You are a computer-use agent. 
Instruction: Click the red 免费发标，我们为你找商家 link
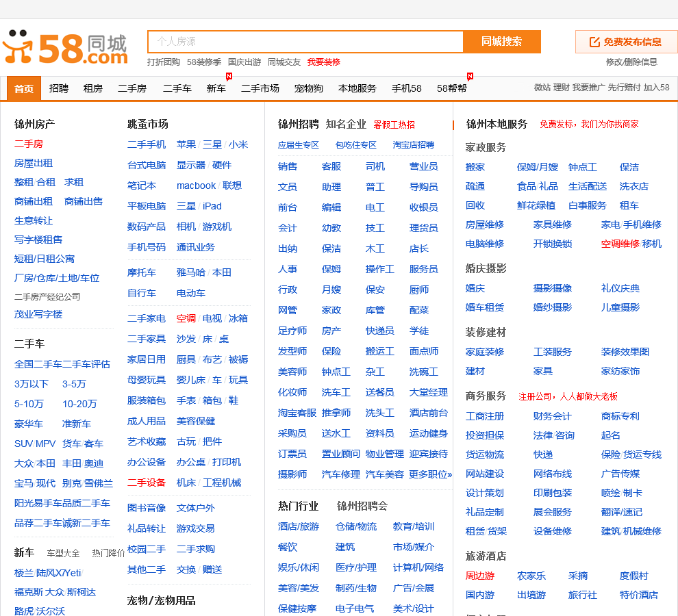(x=589, y=125)
